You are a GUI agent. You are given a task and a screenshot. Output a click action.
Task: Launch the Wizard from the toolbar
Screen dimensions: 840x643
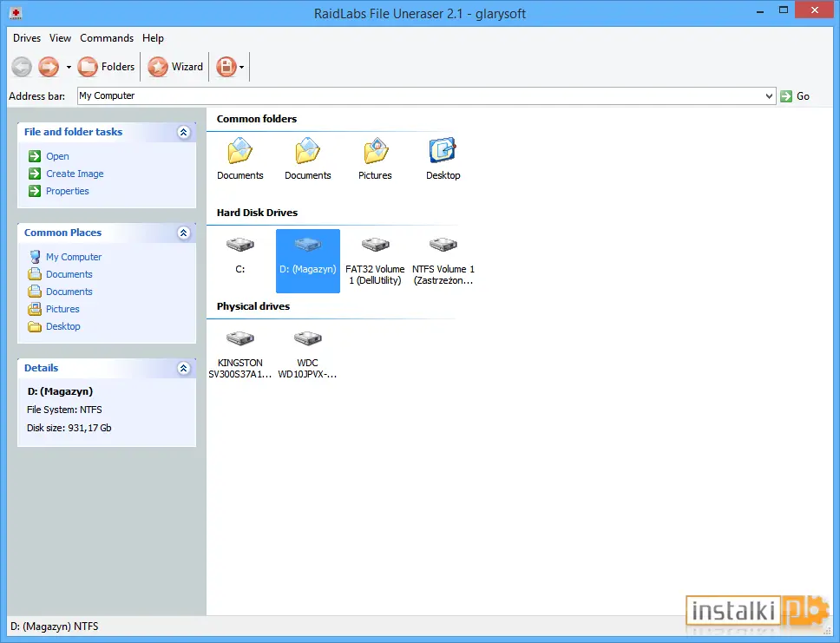175,67
